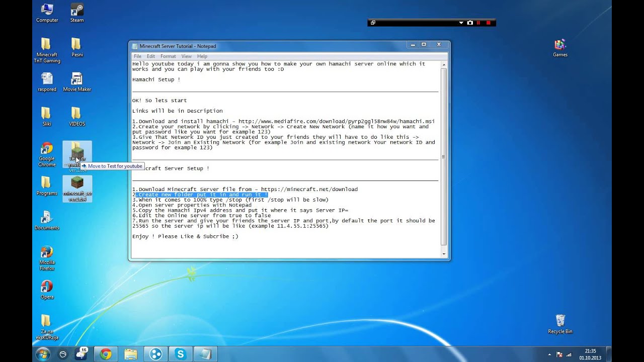
Task: Select the Minecraft TnT Gaming folder
Action: click(x=47, y=50)
